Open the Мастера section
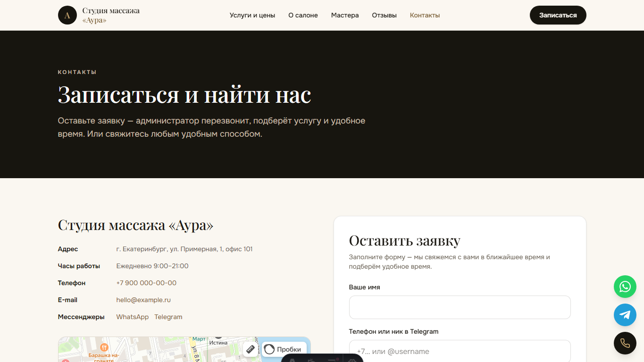Screen dimensions: 644x362 pos(345,15)
